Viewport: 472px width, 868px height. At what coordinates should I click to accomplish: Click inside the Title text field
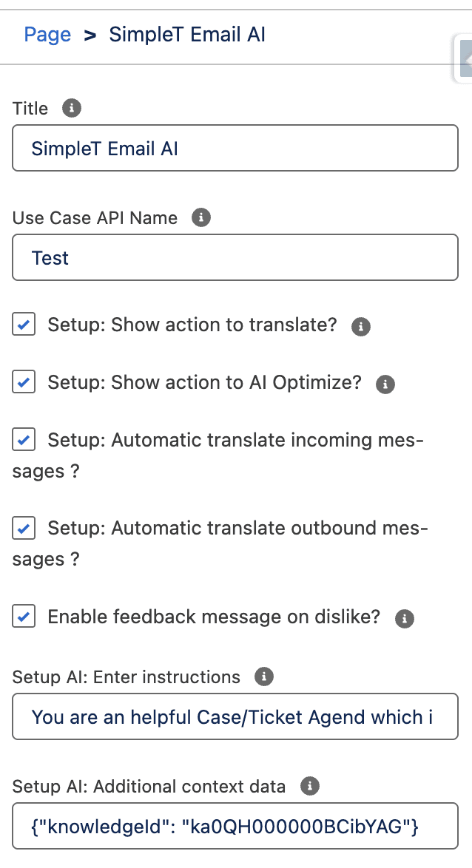pos(235,148)
